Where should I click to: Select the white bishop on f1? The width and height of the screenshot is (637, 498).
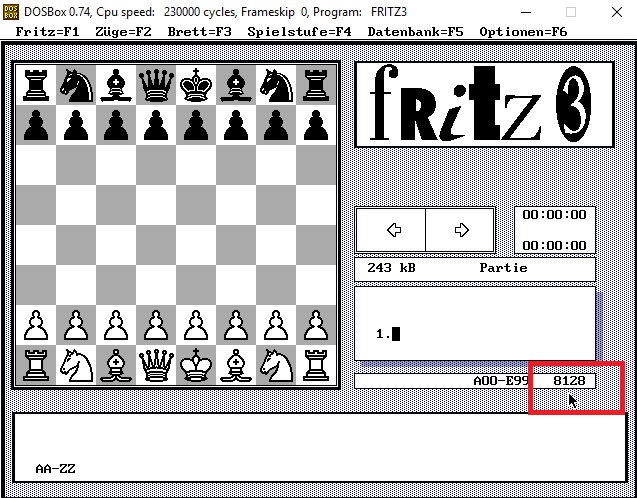[236, 365]
